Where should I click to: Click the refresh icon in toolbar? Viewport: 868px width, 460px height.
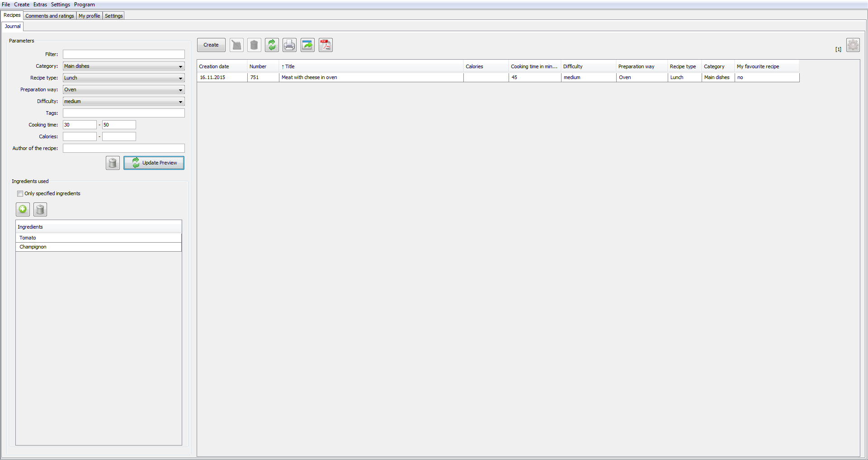pos(272,45)
